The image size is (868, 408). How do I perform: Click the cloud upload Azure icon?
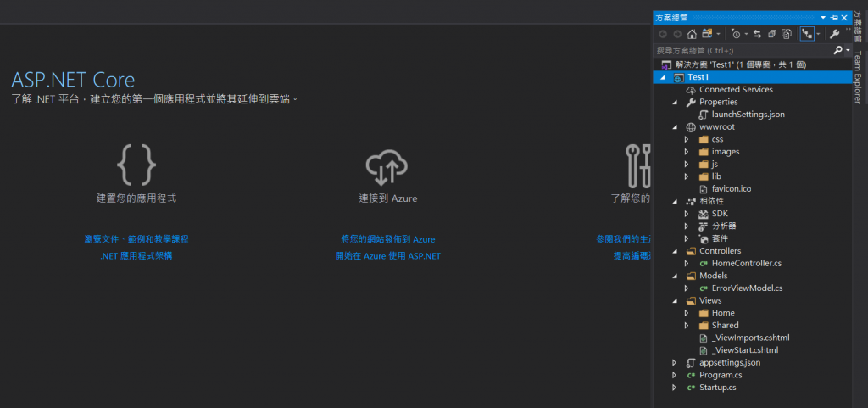pyautogui.click(x=387, y=167)
